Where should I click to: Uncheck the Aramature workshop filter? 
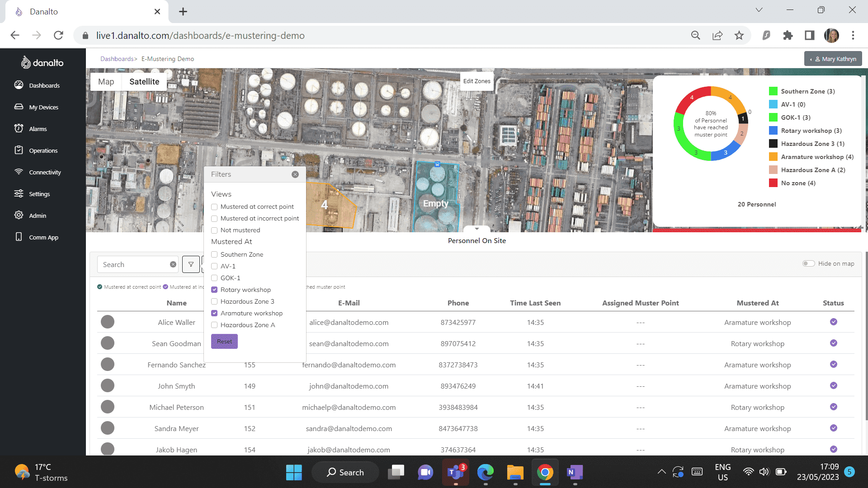214,313
